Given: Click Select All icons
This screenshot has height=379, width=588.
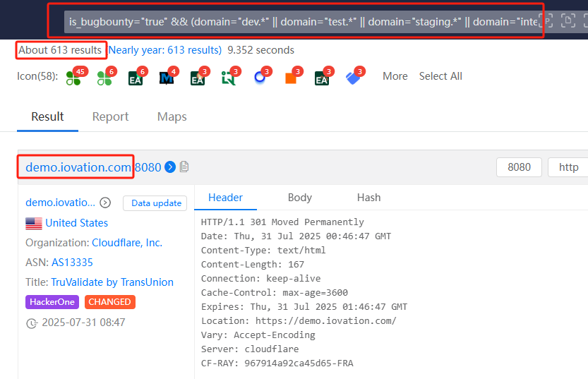Looking at the screenshot, I should pyautogui.click(x=440, y=76).
